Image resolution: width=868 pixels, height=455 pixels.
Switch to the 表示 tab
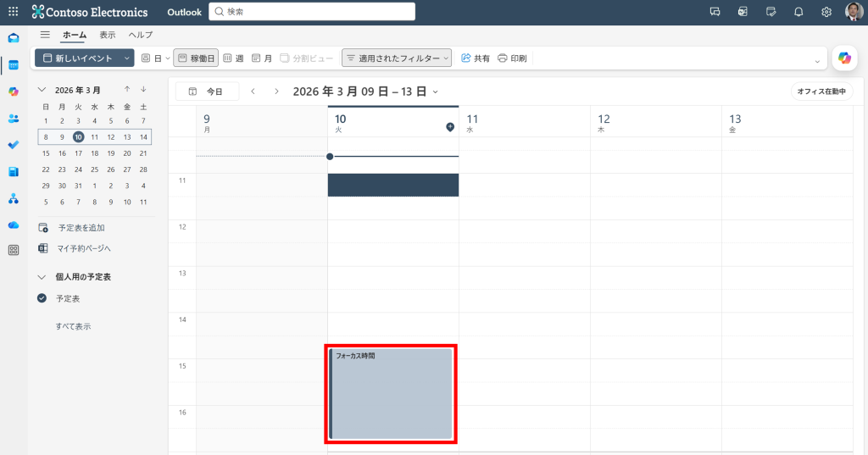tap(108, 35)
